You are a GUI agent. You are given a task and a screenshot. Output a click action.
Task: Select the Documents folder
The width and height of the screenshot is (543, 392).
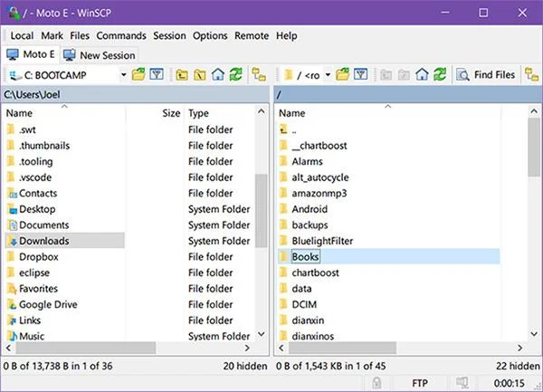pos(44,225)
